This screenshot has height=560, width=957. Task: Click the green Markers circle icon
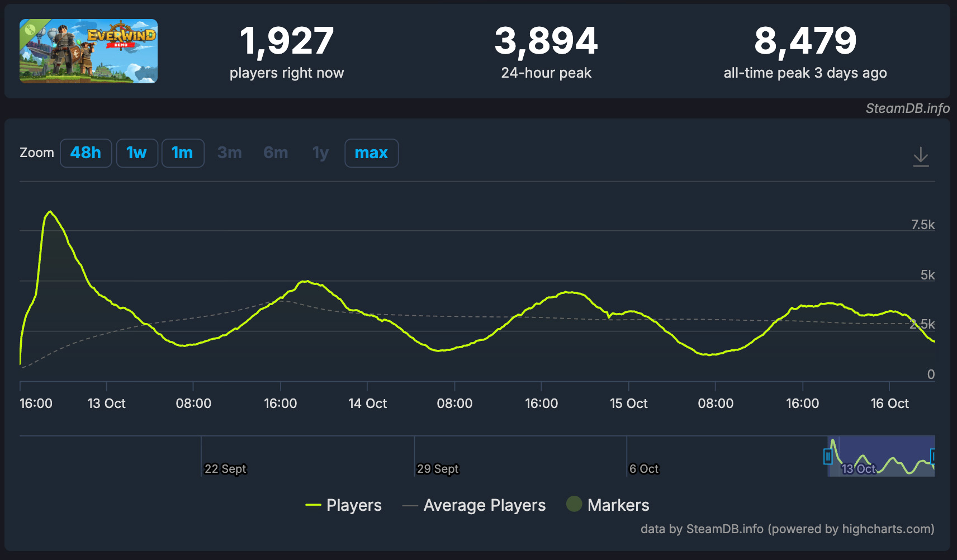574,504
